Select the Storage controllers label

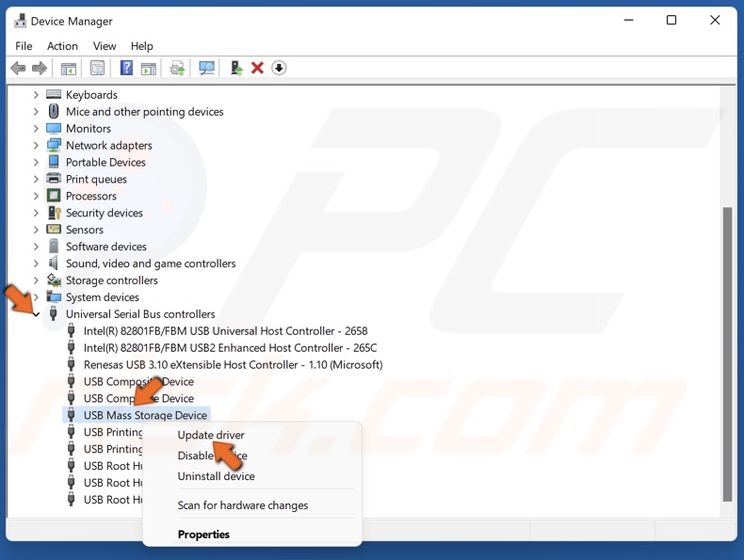click(112, 280)
